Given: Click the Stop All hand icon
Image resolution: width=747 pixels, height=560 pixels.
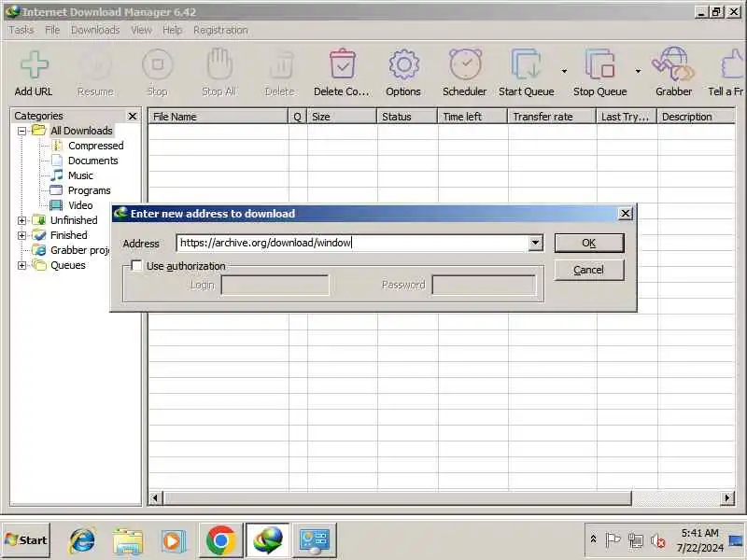Looking at the screenshot, I should 219,64.
